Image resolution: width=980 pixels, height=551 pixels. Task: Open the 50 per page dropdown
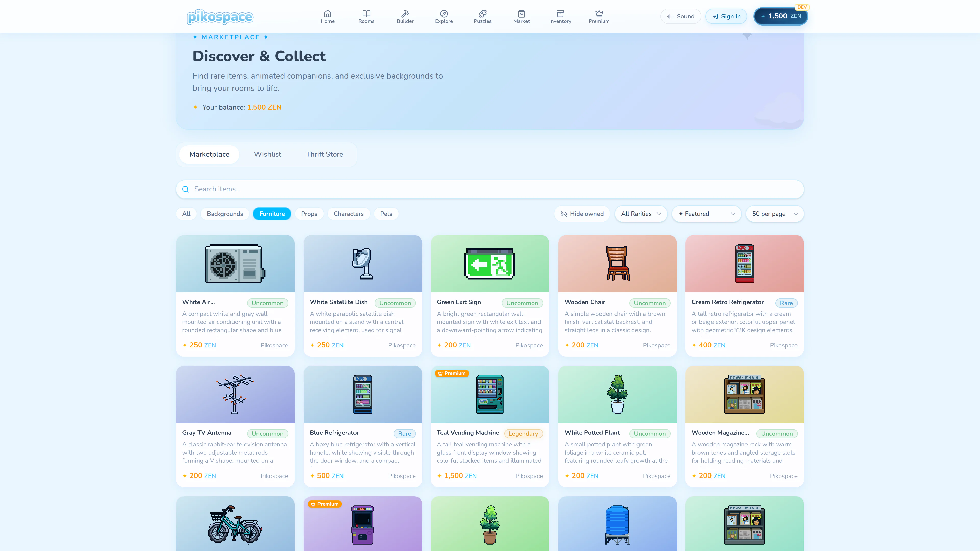pyautogui.click(x=775, y=214)
